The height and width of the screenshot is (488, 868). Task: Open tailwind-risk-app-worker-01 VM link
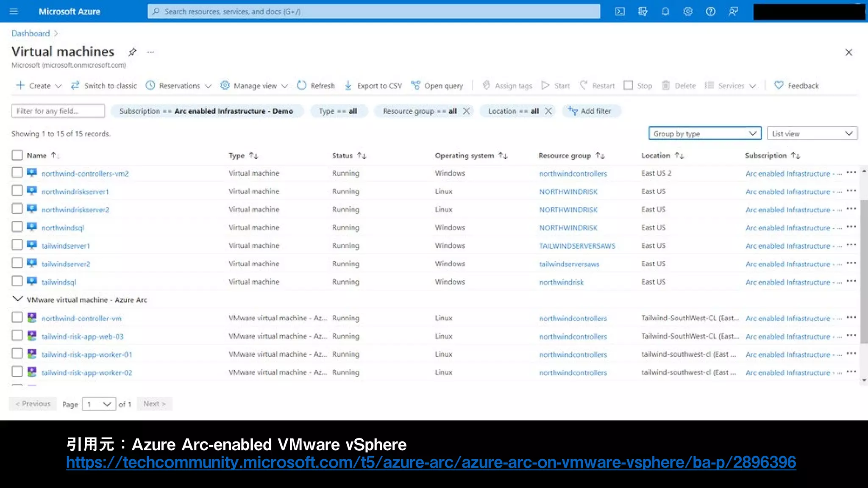tap(86, 355)
